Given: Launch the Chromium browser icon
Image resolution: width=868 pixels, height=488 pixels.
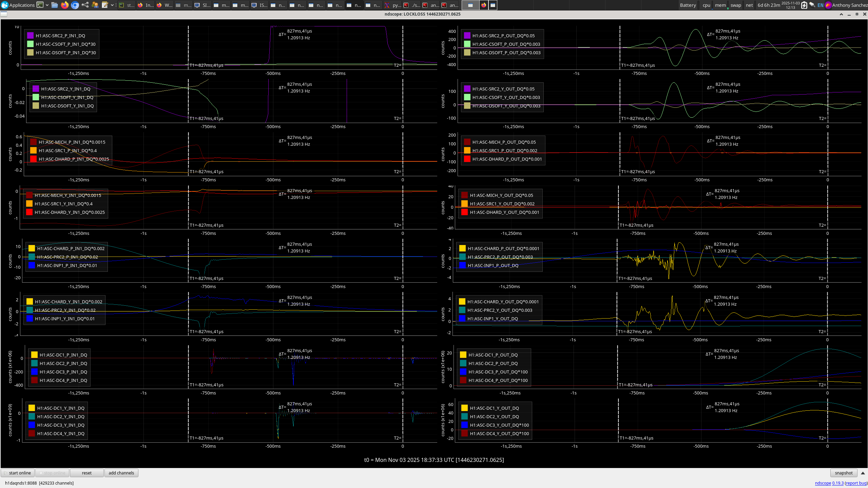Looking at the screenshot, I should 75,5.
